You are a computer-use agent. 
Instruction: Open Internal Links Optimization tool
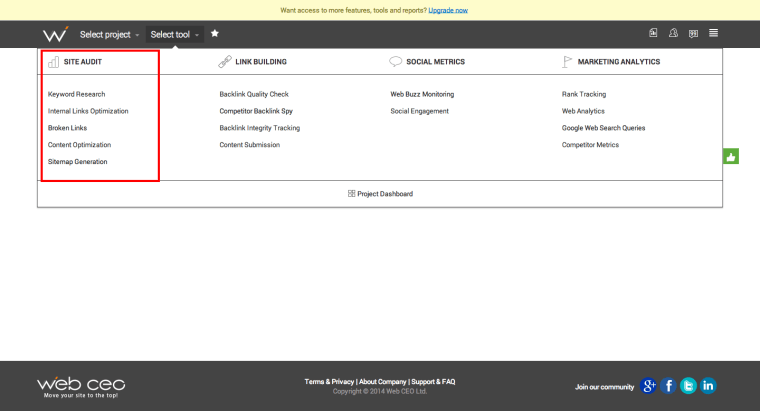click(88, 111)
